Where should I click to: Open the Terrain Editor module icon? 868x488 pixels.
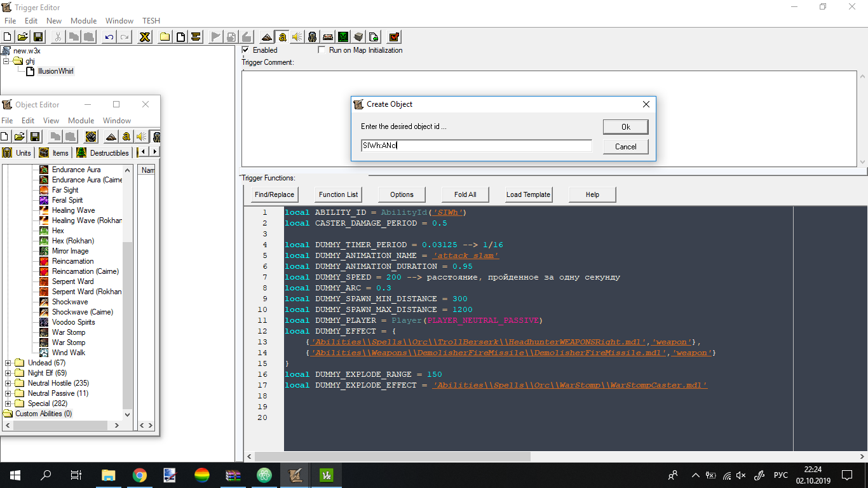(266, 37)
